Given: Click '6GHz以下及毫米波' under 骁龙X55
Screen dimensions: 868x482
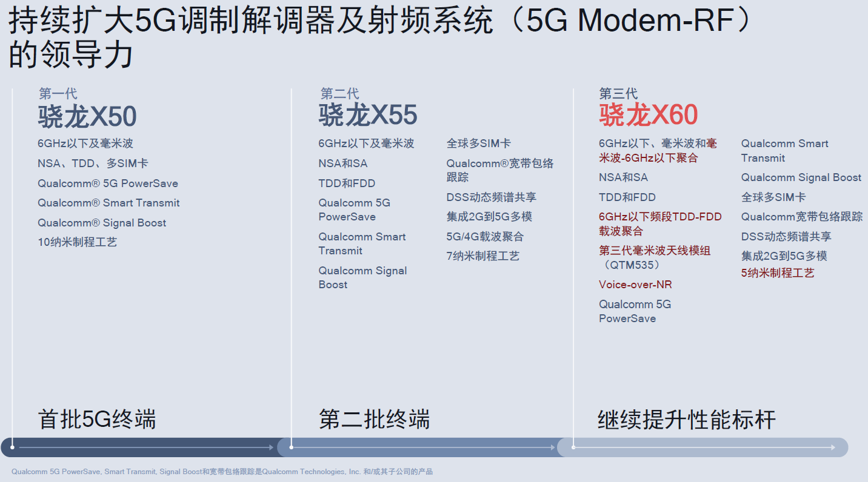Looking at the screenshot, I should click(366, 144).
